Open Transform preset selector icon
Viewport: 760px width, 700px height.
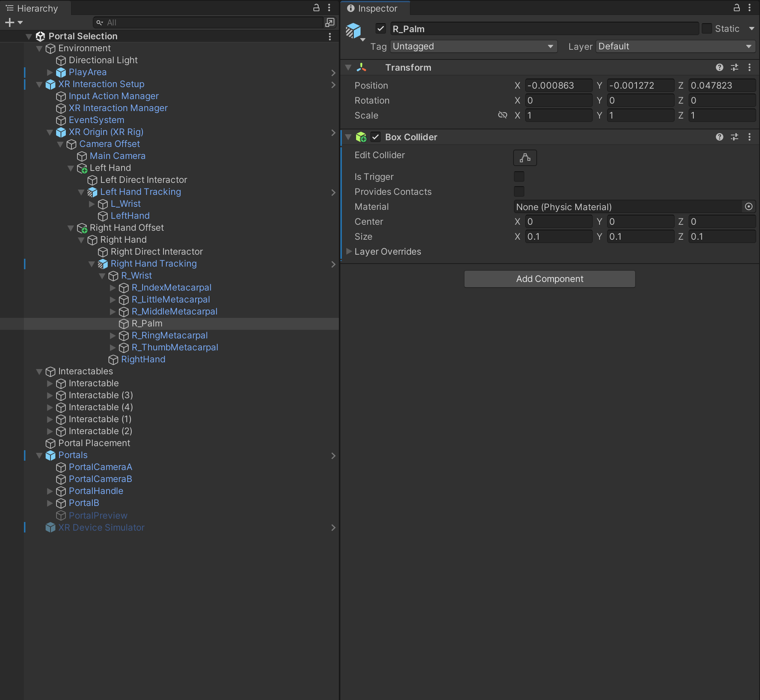(x=734, y=67)
